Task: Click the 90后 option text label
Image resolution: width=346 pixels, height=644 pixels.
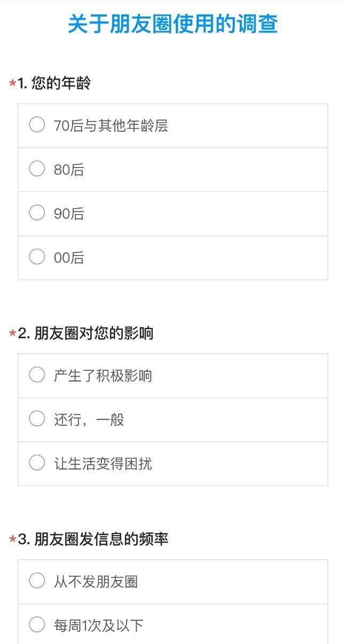Action: tap(69, 214)
